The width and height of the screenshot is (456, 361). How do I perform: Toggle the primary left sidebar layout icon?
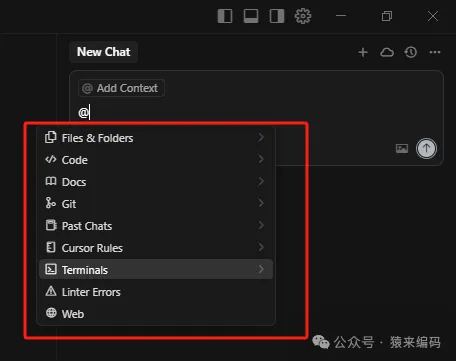tap(225, 16)
